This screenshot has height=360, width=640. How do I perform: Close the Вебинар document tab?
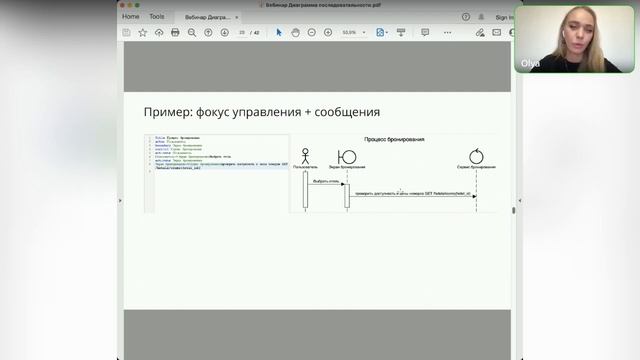coord(237,17)
